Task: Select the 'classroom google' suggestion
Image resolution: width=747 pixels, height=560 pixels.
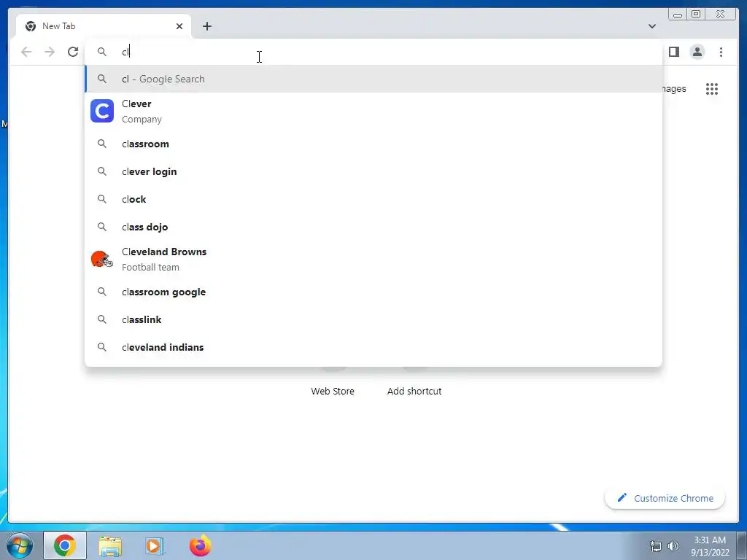Action: click(373, 292)
